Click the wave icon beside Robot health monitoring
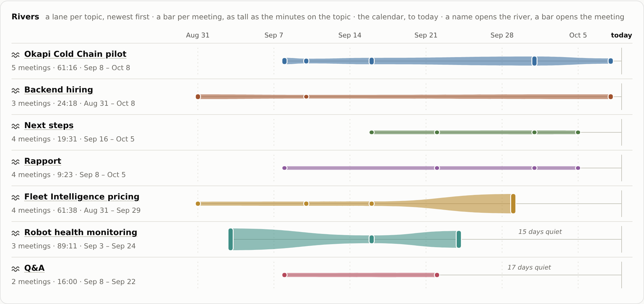This screenshot has width=644, height=304. click(15, 233)
